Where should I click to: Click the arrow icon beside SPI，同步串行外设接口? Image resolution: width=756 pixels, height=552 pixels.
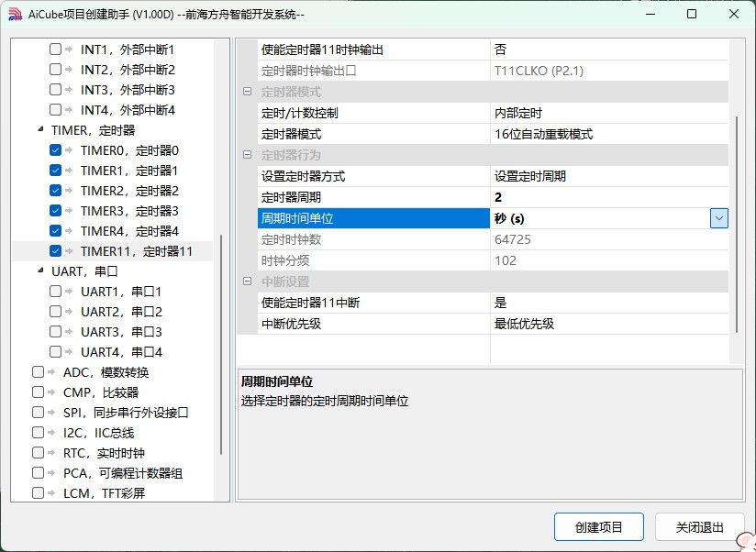pos(51,413)
